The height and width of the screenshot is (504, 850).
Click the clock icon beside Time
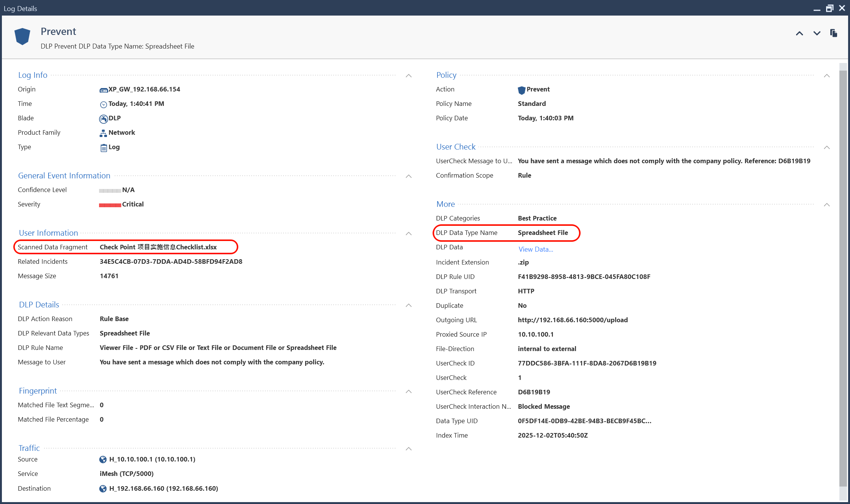click(x=103, y=104)
